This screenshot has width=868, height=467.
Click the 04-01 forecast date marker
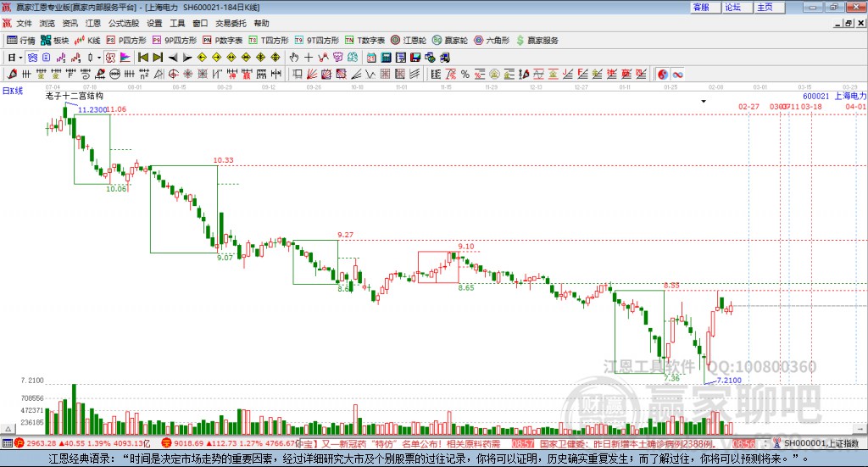856,106
